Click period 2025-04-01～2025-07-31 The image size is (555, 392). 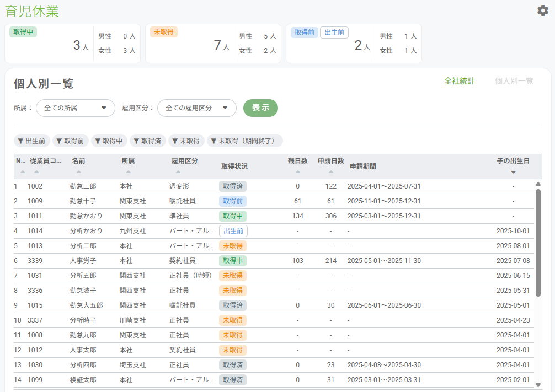(384, 186)
